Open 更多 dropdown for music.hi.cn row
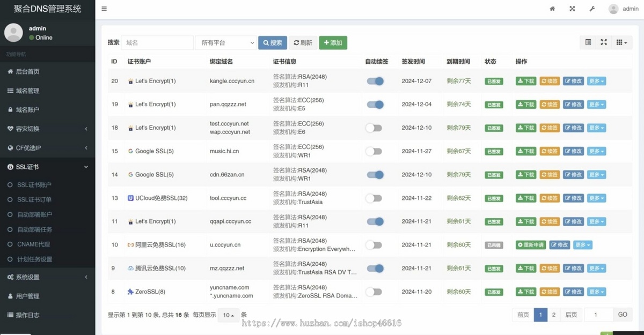Viewport: 644px width, 335px height. point(596,151)
